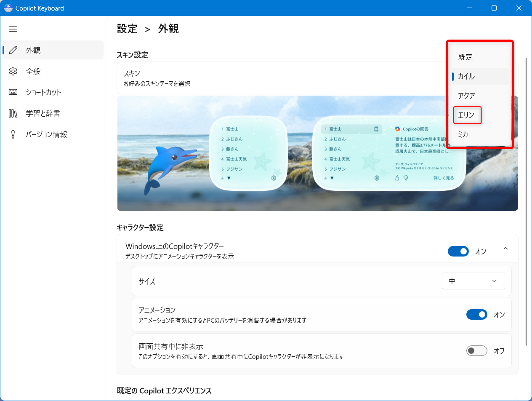This screenshot has width=532, height=401.
Task: Click the 設定 breadcrumb link
Action: pyautogui.click(x=127, y=29)
